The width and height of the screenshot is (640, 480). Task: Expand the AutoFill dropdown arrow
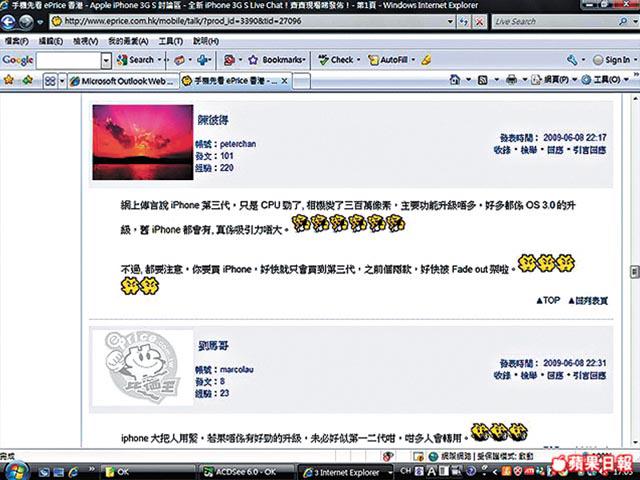point(413,60)
